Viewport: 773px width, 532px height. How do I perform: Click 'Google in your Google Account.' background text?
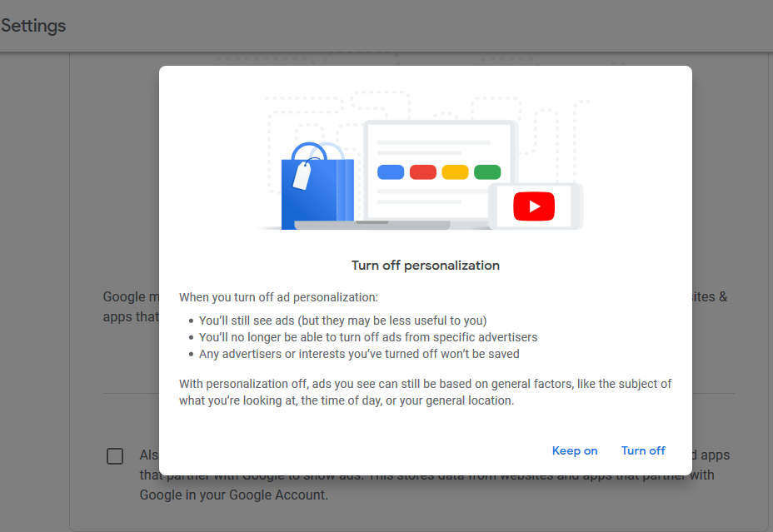tap(234, 495)
